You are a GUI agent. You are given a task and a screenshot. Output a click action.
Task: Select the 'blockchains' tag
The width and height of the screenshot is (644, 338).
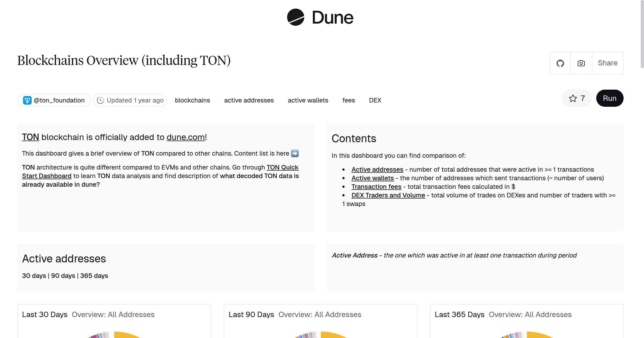pyautogui.click(x=192, y=100)
